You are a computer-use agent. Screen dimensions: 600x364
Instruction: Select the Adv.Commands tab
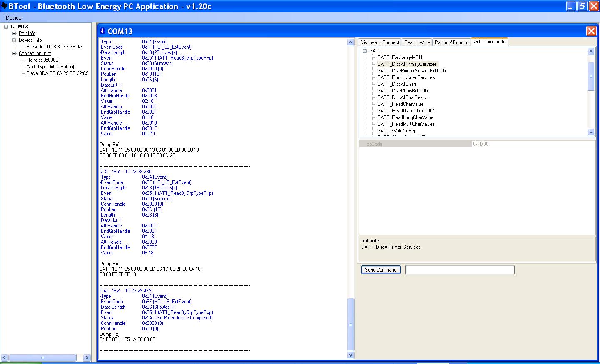click(x=490, y=42)
